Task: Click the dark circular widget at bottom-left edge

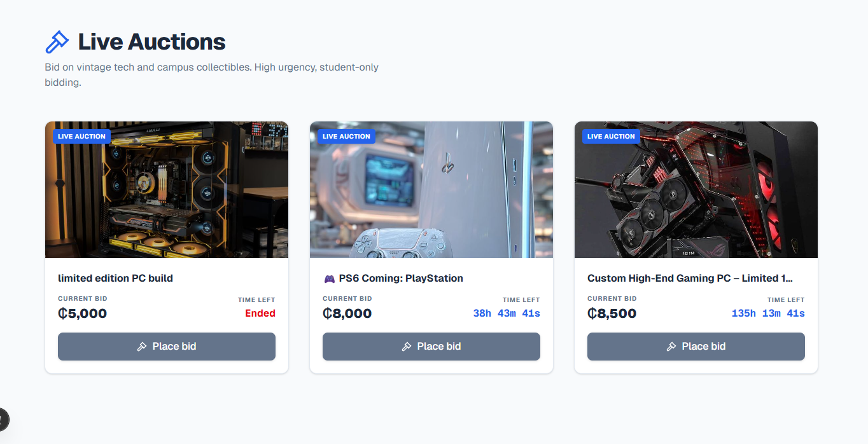Action: tap(3, 419)
